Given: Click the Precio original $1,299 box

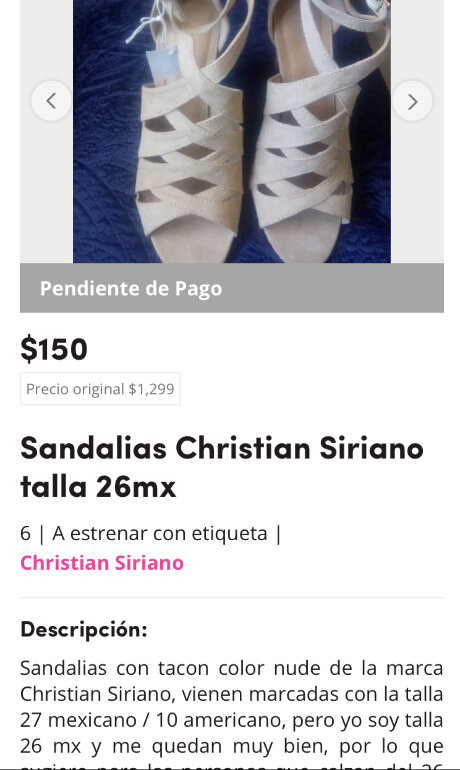Looking at the screenshot, I should point(100,389).
